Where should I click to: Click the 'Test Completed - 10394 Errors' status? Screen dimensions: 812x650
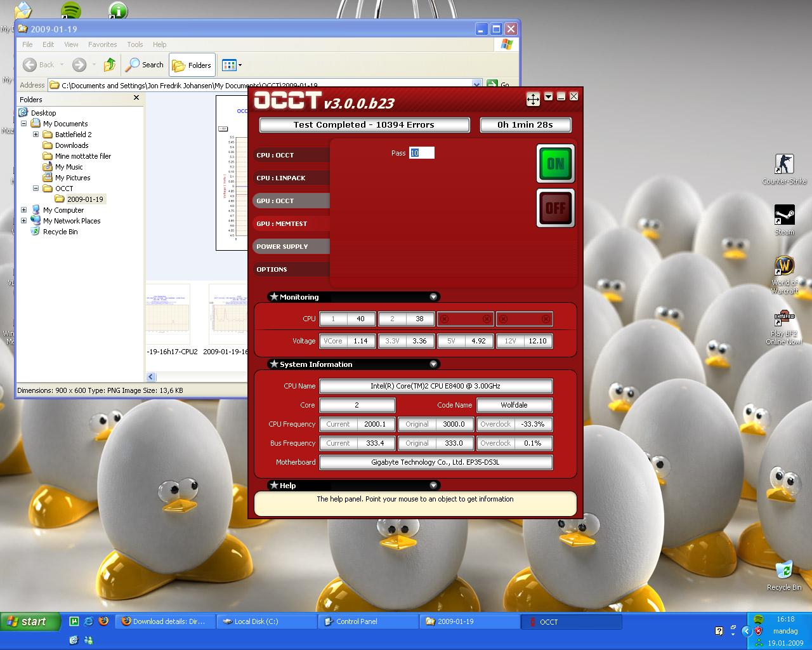pos(364,125)
